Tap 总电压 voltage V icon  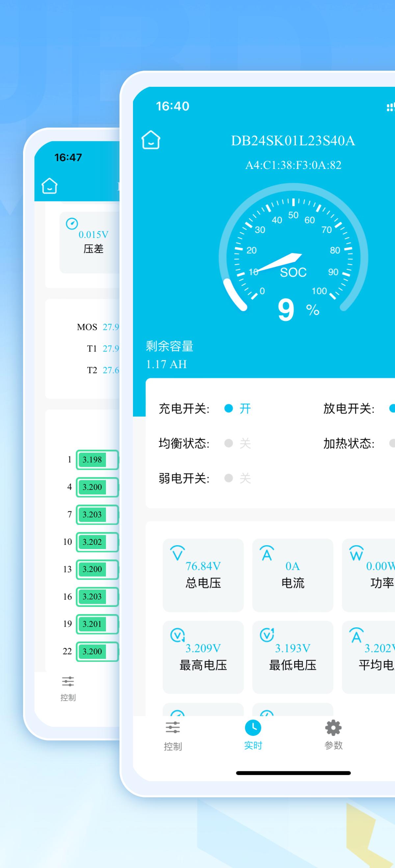point(177,553)
